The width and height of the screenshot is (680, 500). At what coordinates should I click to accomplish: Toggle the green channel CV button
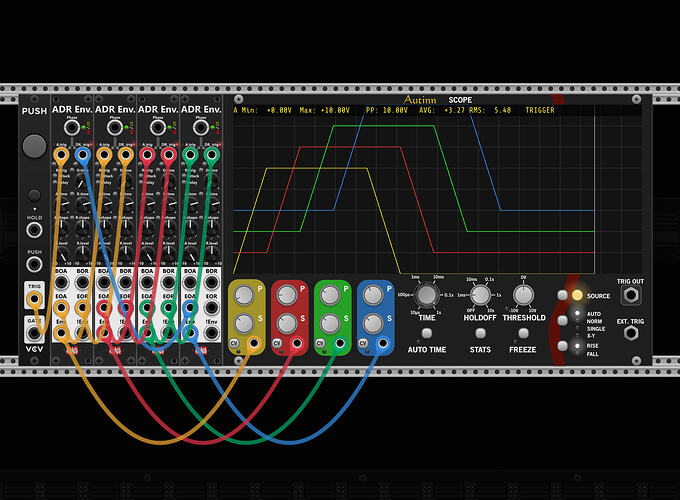(320, 343)
